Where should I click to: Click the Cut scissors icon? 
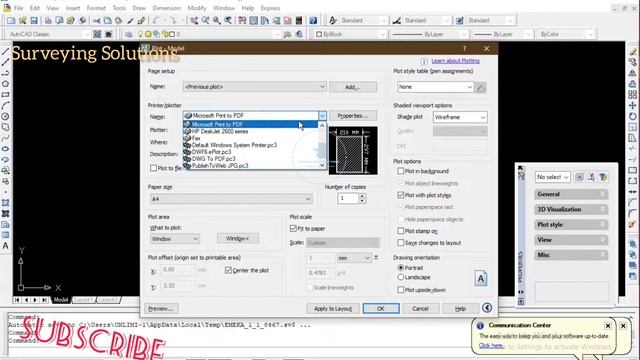[96, 20]
